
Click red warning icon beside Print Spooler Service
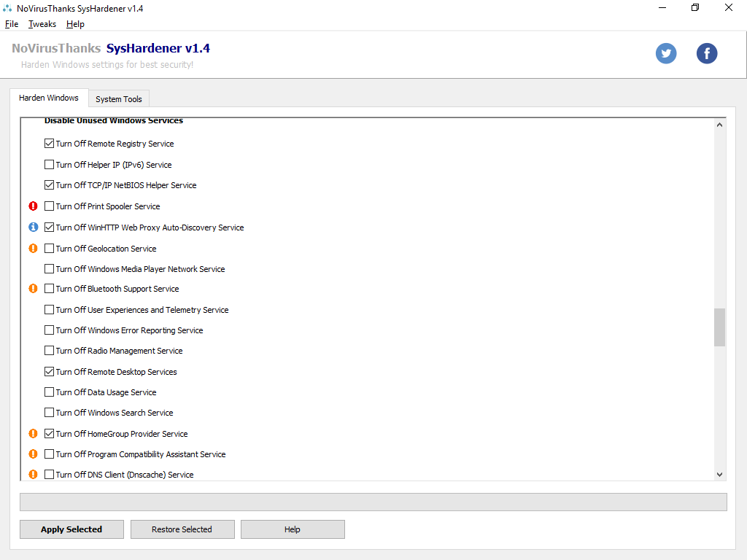pyautogui.click(x=33, y=206)
